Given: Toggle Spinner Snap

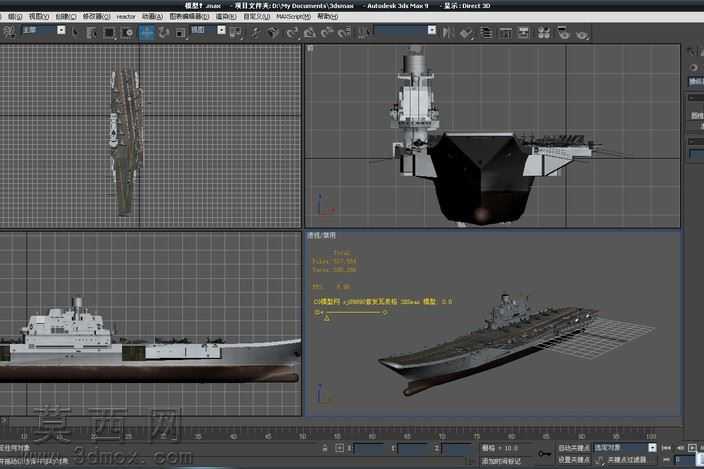Looking at the screenshot, I should tap(344, 32).
